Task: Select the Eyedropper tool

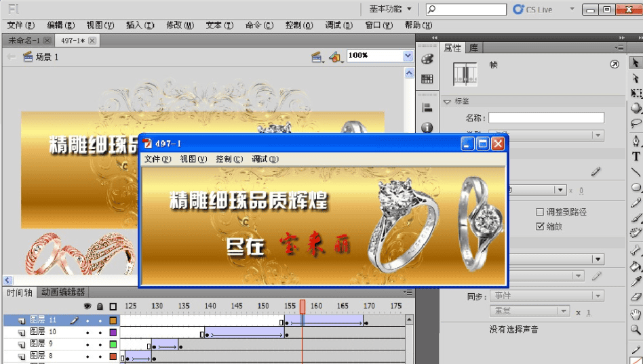Action: (636, 281)
